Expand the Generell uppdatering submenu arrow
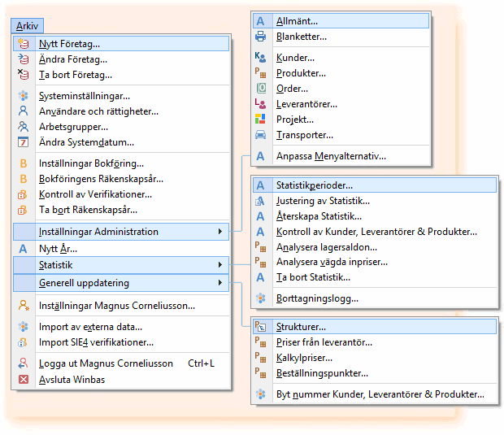 220,283
